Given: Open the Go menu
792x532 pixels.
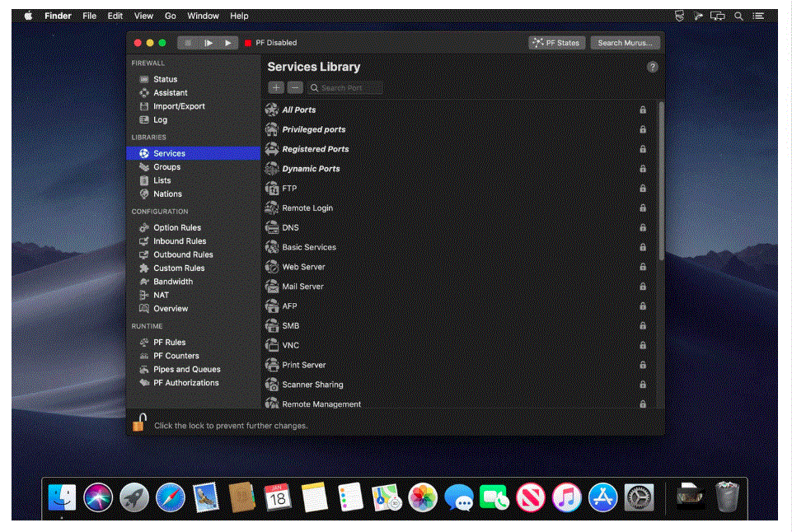Looking at the screenshot, I should click(171, 16).
